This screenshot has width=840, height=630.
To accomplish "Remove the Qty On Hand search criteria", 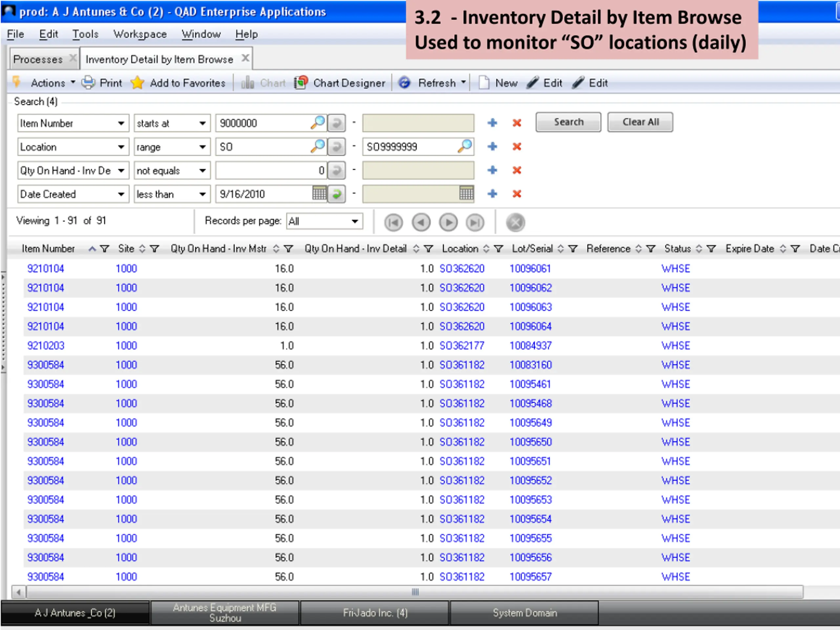I will click(516, 170).
